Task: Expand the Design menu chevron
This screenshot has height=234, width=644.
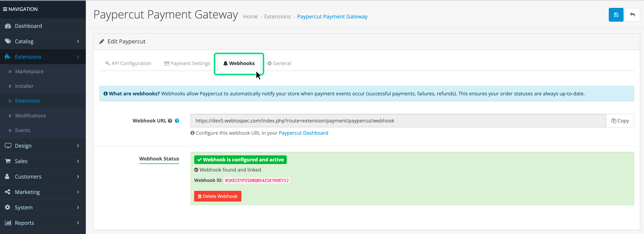Action: [78, 146]
